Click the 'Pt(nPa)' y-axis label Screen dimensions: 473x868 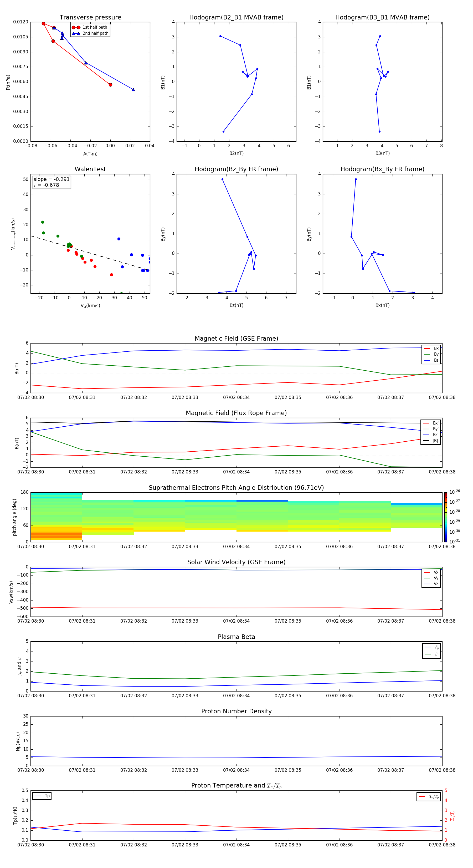point(8,82)
